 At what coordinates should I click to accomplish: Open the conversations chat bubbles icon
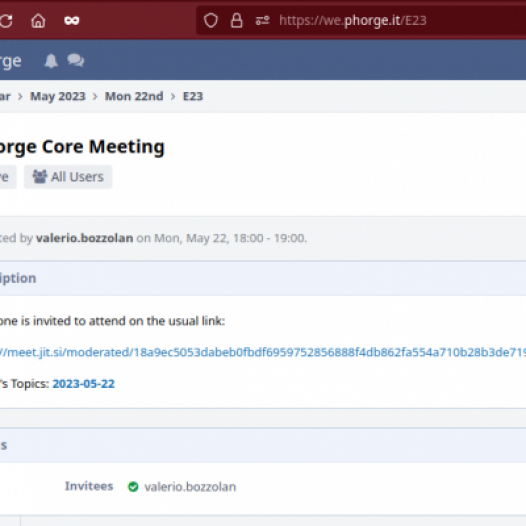pyautogui.click(x=75, y=60)
